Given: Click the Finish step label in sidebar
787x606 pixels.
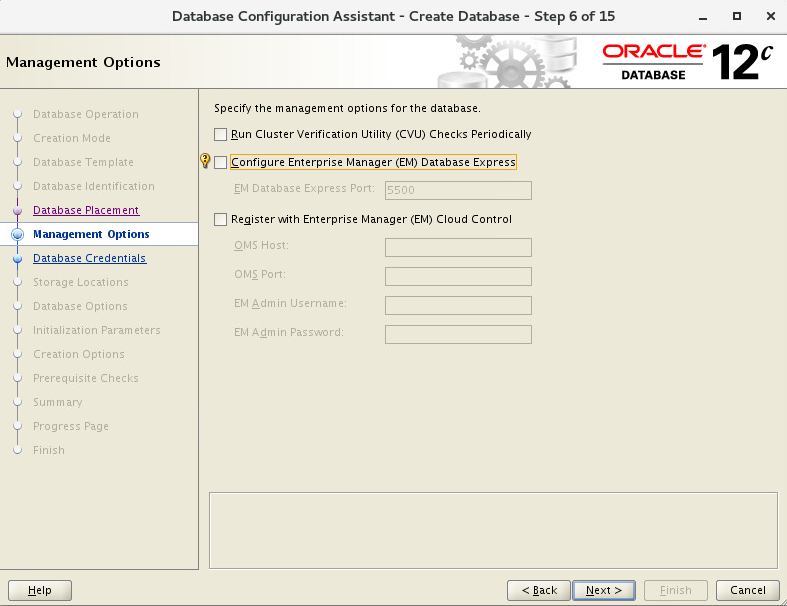Looking at the screenshot, I should (x=49, y=450).
